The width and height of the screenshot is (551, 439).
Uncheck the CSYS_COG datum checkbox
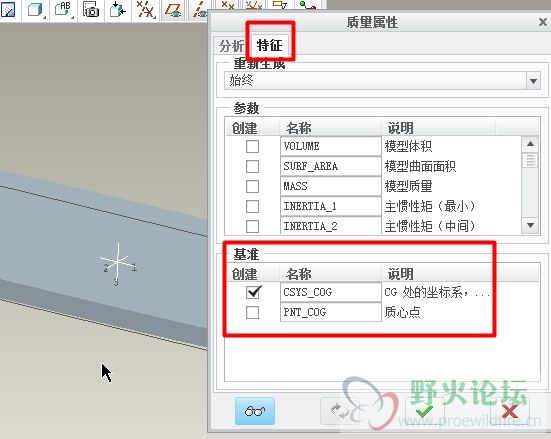[253, 292]
